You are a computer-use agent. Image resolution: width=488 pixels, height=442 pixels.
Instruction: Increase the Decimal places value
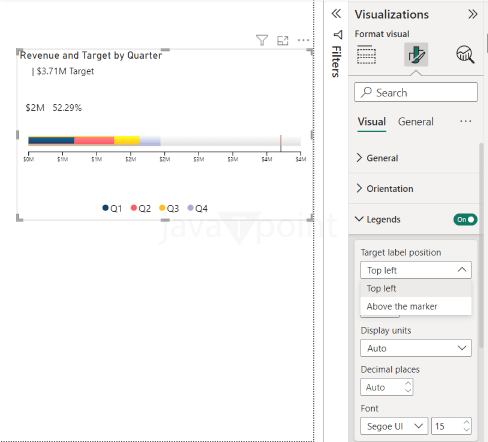(408, 384)
